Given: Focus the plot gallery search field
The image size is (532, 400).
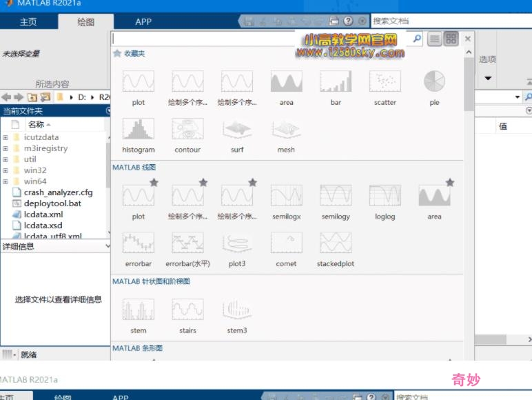Looking at the screenshot, I should pos(261,39).
